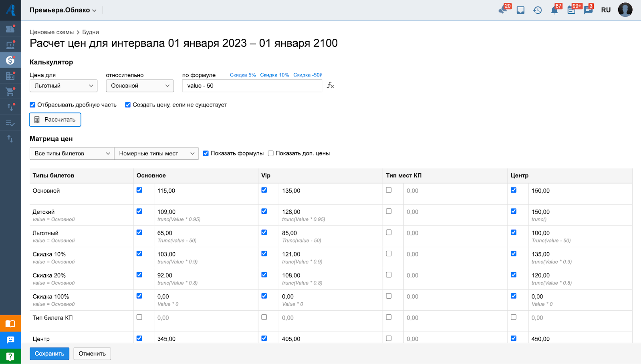Toggle 'Показать доп. цены' checkbox
The image size is (641, 364).
point(271,153)
